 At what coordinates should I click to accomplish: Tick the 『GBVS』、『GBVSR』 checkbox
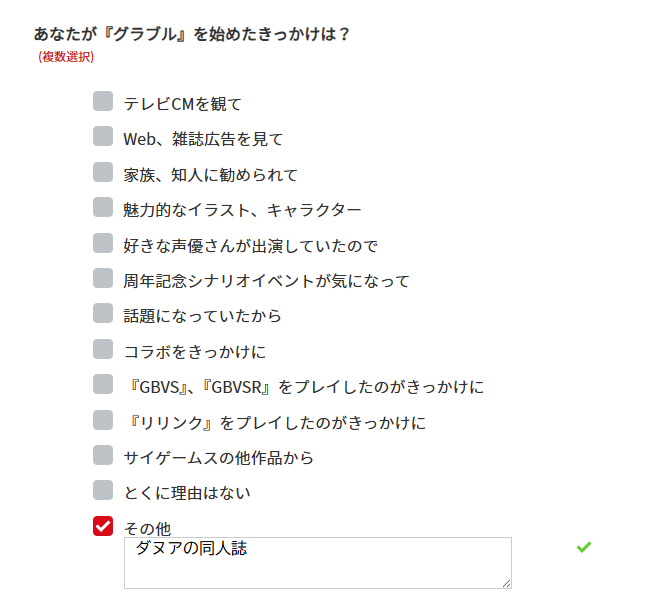pyautogui.click(x=103, y=385)
